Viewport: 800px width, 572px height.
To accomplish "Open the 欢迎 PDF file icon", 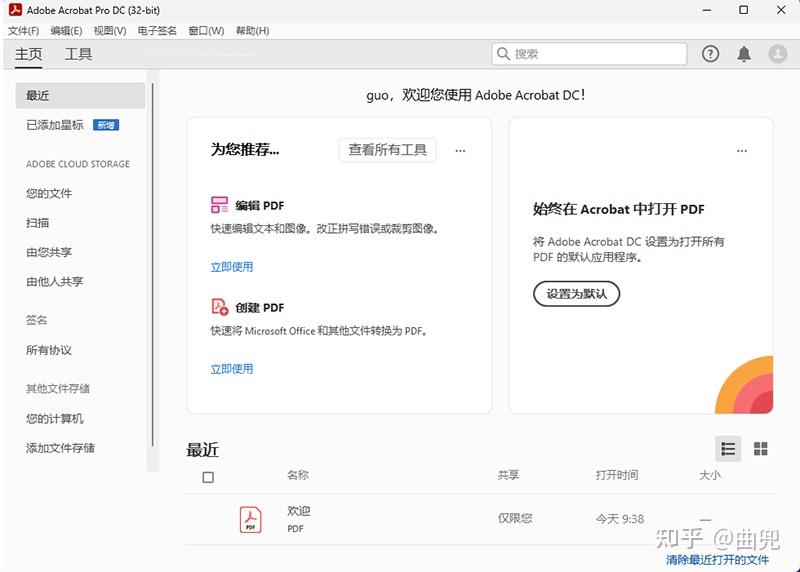I will (251, 519).
